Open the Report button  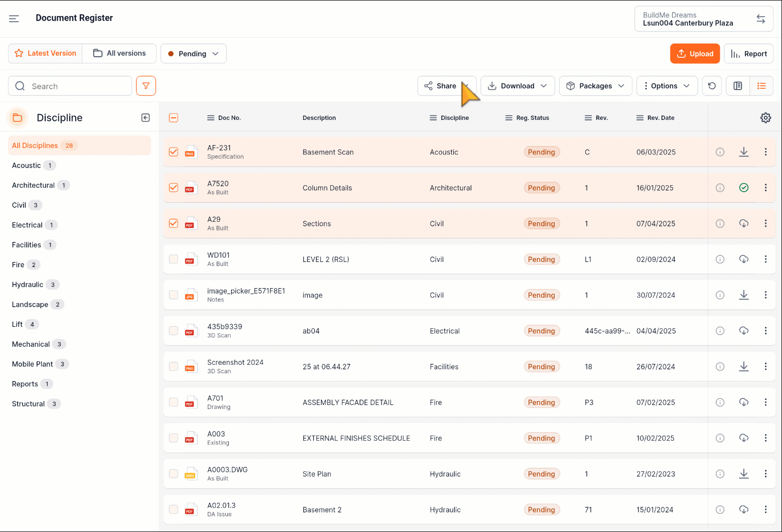pyautogui.click(x=748, y=54)
